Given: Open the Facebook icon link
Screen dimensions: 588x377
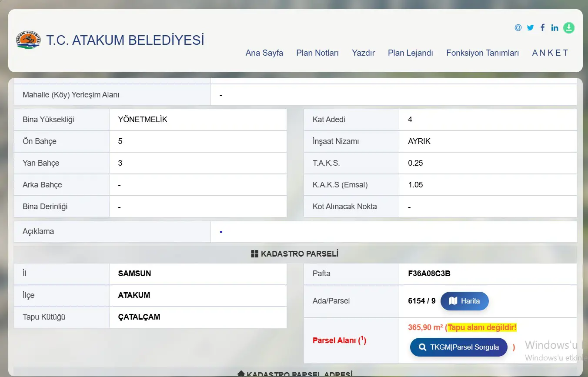Looking at the screenshot, I should click(x=542, y=28).
